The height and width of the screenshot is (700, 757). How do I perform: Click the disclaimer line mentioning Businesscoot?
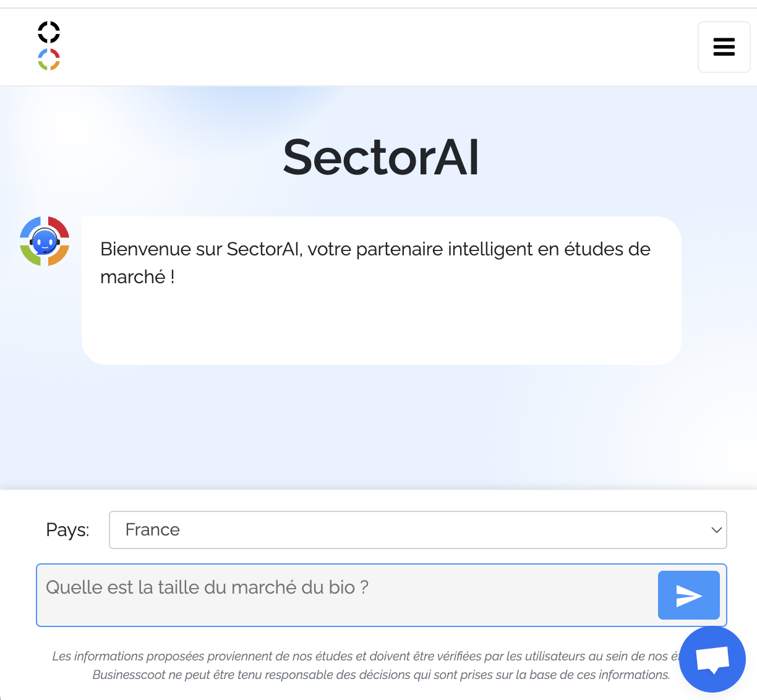(x=381, y=675)
